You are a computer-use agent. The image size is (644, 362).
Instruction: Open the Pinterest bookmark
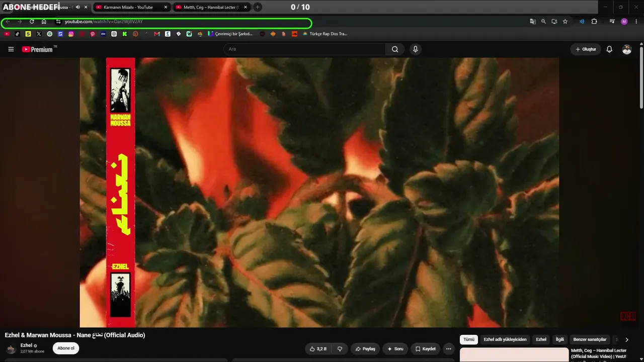93,34
